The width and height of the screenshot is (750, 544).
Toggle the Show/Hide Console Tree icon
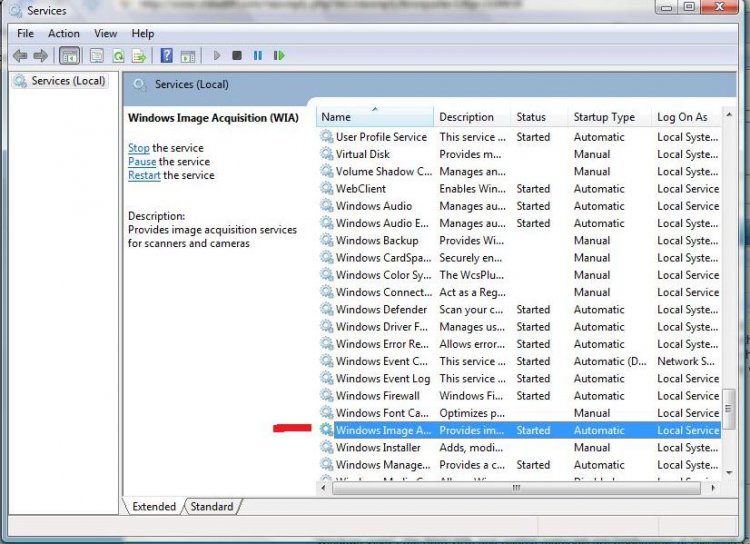[69, 56]
